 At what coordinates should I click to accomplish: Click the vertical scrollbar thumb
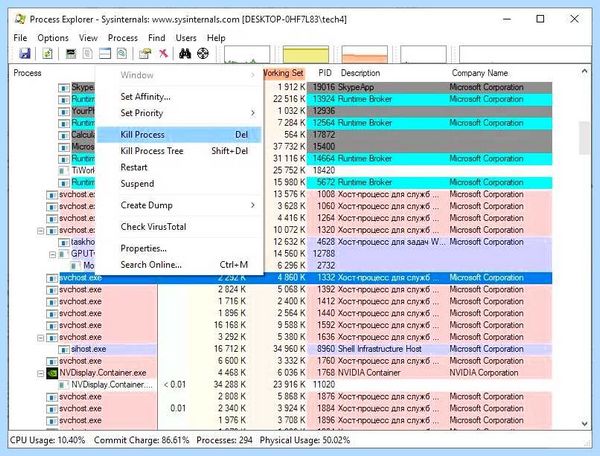[585, 138]
